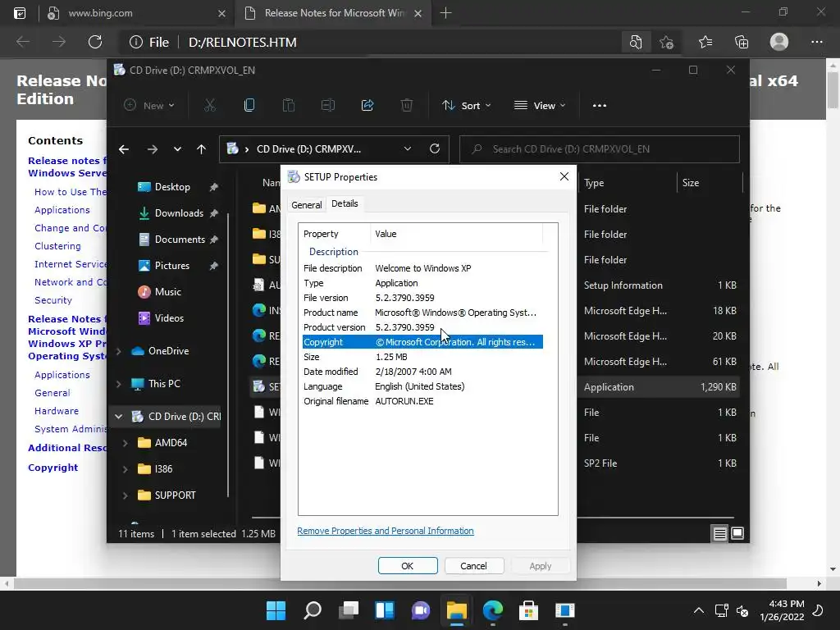Click OK in SETUP Properties dialog
Viewport: 840px width, 630px height.
(x=408, y=566)
